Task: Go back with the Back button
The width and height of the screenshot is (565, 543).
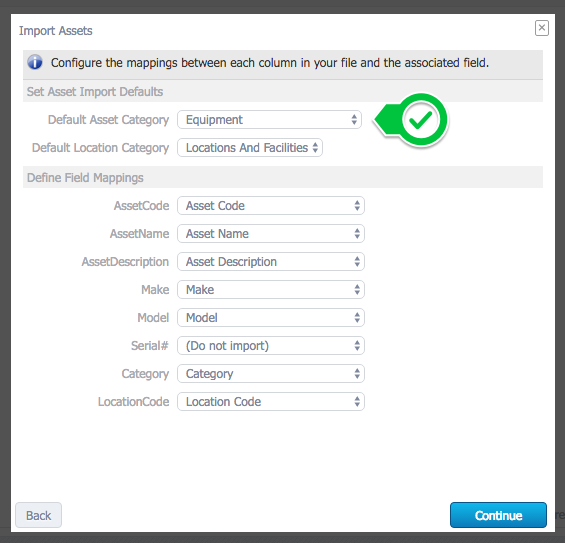Action: coord(39,515)
